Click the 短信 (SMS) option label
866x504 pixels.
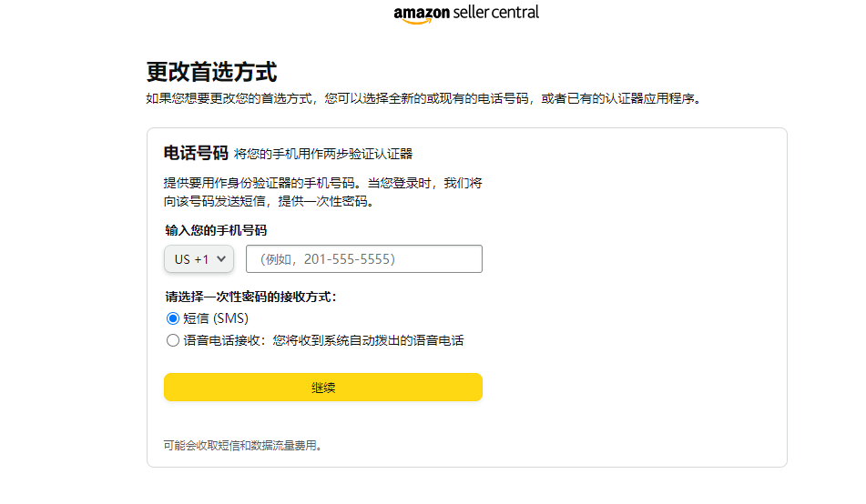[x=216, y=318]
